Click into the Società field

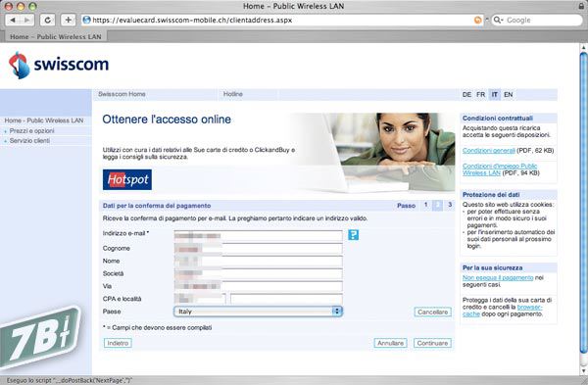click(258, 273)
